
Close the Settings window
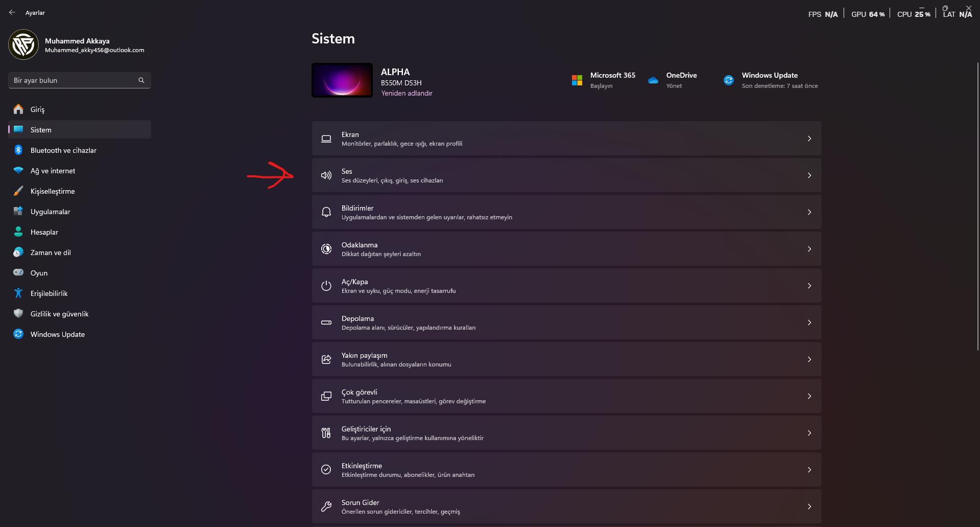(x=969, y=8)
